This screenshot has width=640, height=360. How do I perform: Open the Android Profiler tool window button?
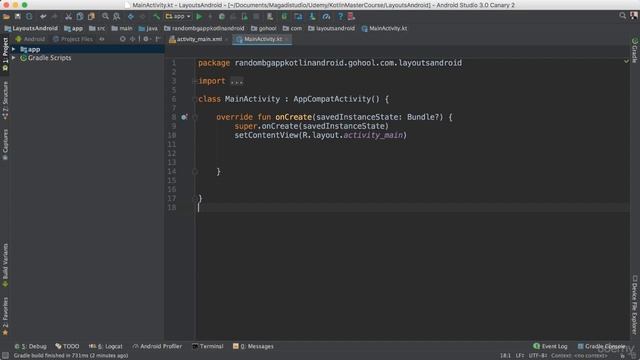pos(157,347)
